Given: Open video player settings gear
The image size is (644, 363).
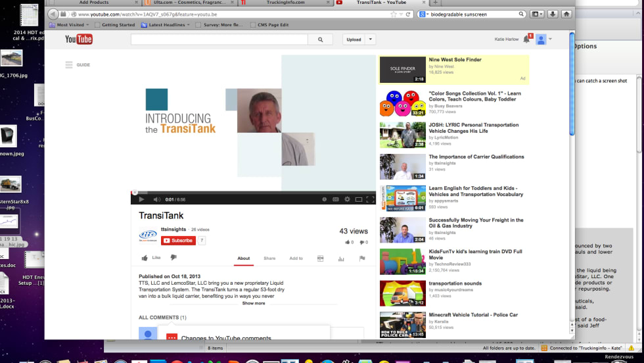Looking at the screenshot, I should [x=347, y=199].
